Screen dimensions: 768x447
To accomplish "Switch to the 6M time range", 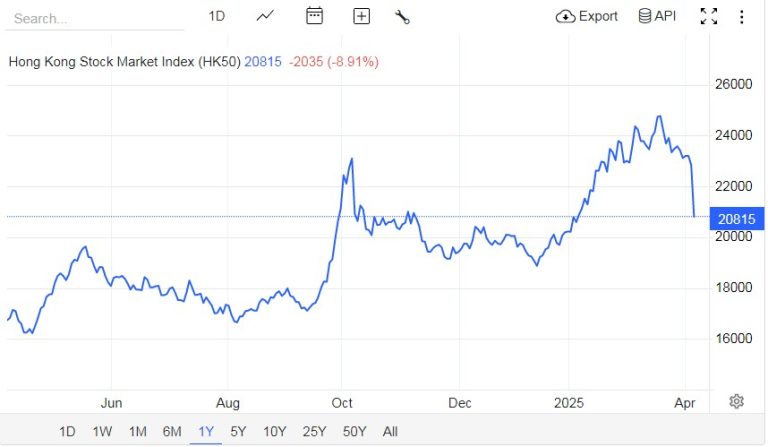I will (172, 431).
